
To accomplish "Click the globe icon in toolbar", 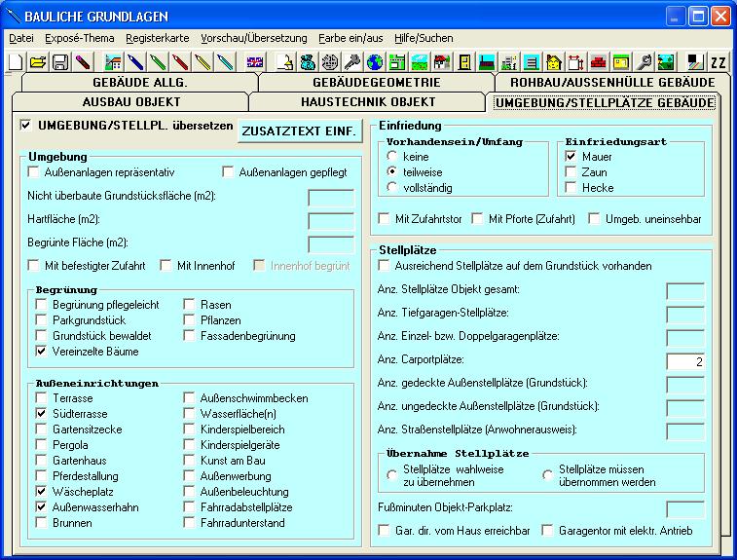I will tap(375, 62).
